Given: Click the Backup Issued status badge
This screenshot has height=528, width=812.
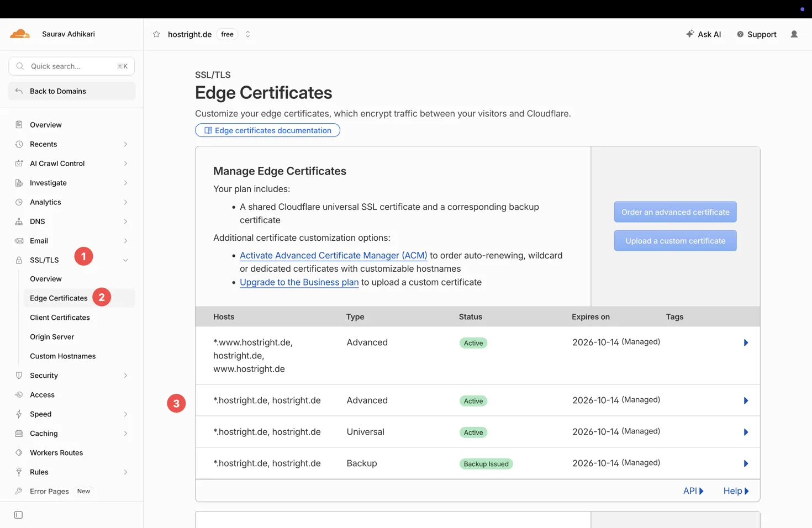Looking at the screenshot, I should 486,464.
